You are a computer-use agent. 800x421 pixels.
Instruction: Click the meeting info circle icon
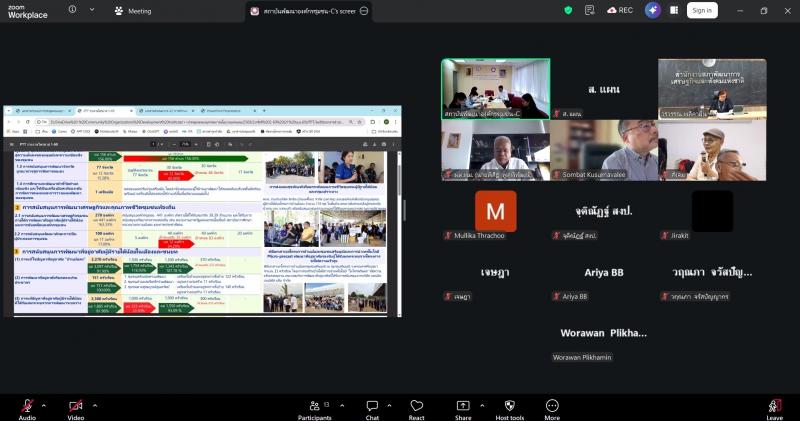72,9
